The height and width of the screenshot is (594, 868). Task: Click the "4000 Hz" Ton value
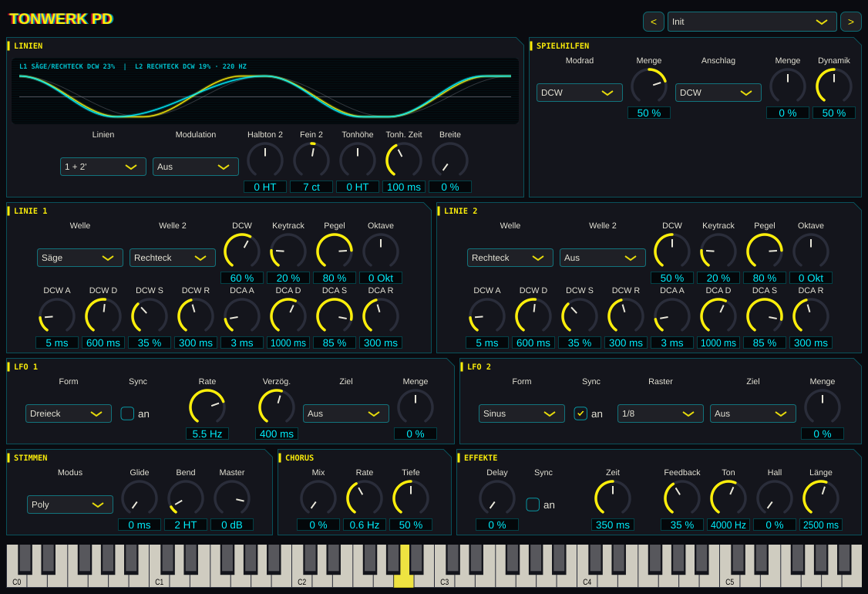click(728, 525)
